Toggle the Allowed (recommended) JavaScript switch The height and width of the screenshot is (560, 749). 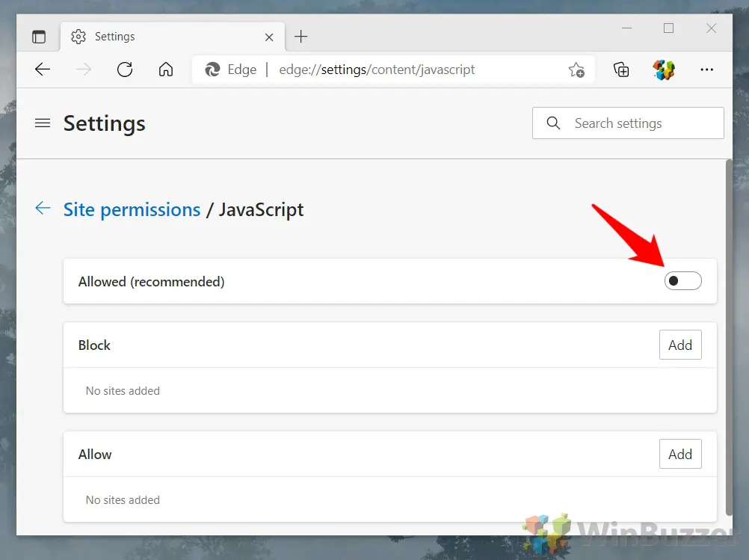click(682, 281)
